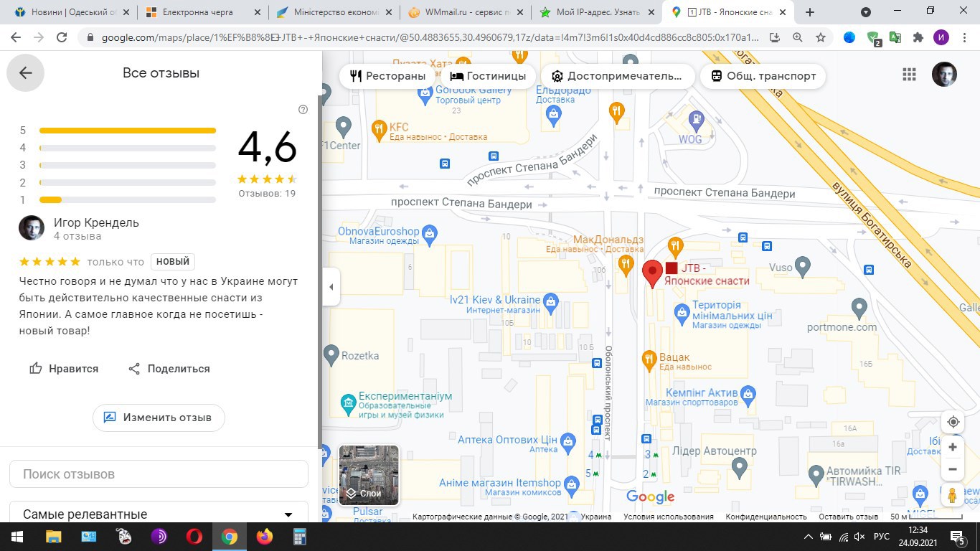Viewport: 980px width, 551px height.
Task: Open the Windows Start menu
Action: pyautogui.click(x=17, y=537)
